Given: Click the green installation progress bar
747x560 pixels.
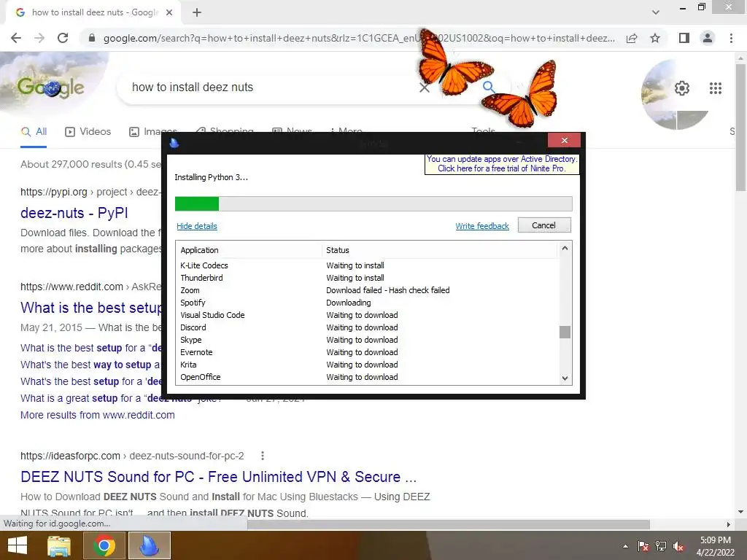Looking at the screenshot, I should tap(197, 204).
